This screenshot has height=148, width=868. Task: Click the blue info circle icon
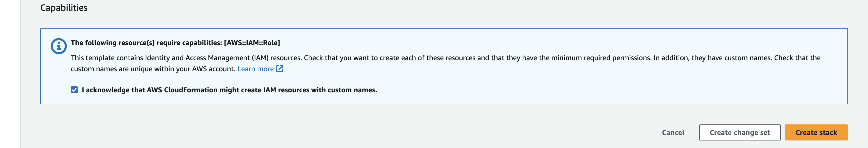59,46
